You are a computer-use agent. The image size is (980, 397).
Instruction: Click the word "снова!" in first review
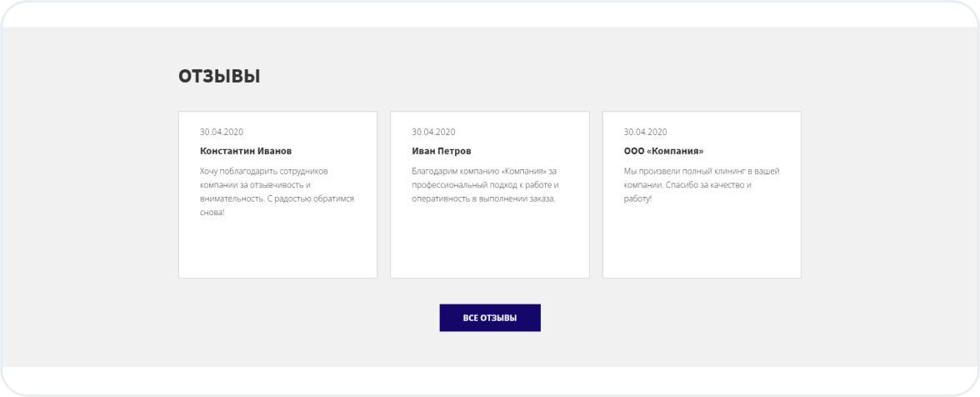click(x=212, y=213)
